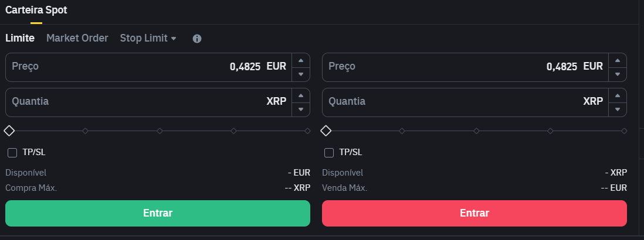Increase the sell Preço with up arrow
Viewport: 644px width, 240px height.
pyautogui.click(x=618, y=60)
